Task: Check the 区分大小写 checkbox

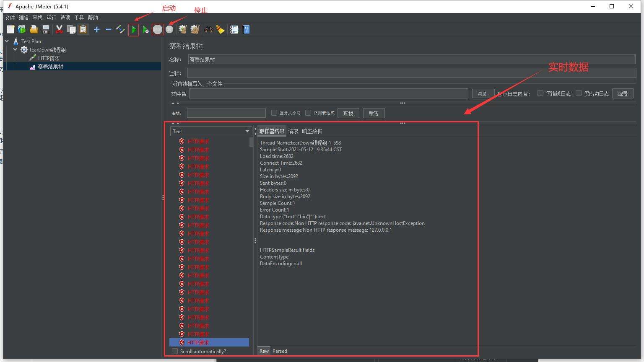Action: coord(274,113)
